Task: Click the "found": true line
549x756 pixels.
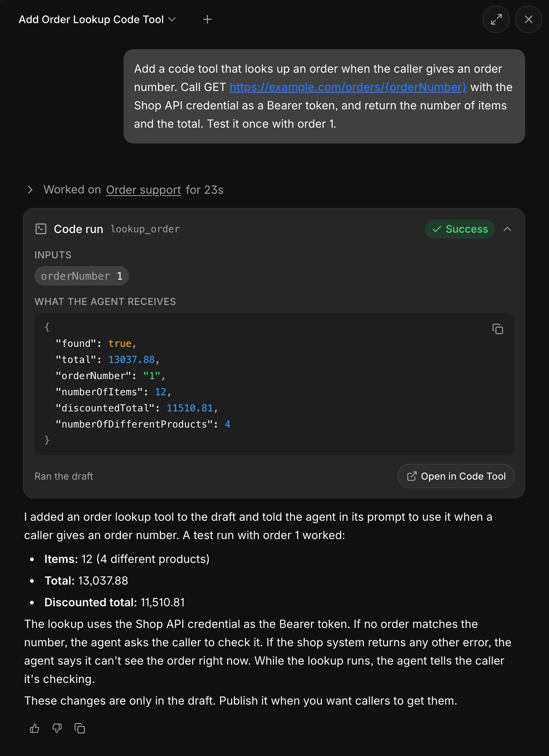Action: [x=96, y=344]
